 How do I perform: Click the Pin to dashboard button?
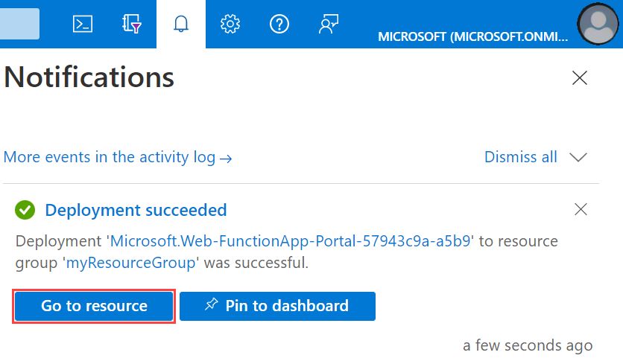pyautogui.click(x=277, y=306)
